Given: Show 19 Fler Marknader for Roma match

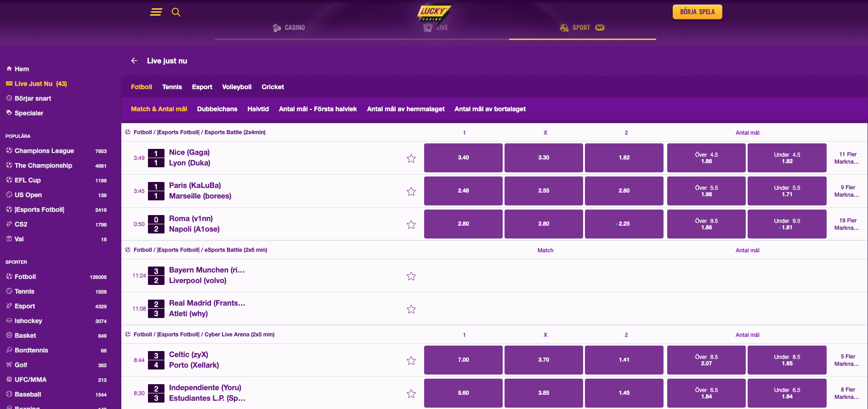Looking at the screenshot, I should point(847,224).
